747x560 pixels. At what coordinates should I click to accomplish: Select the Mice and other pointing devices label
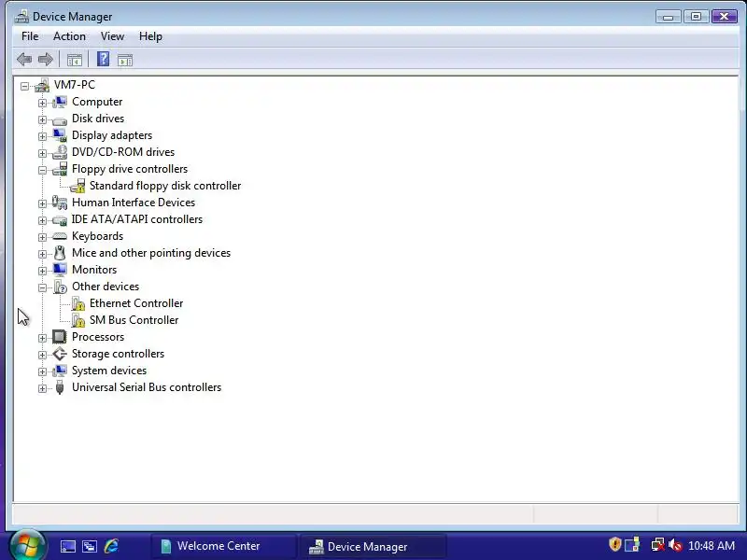[151, 253]
